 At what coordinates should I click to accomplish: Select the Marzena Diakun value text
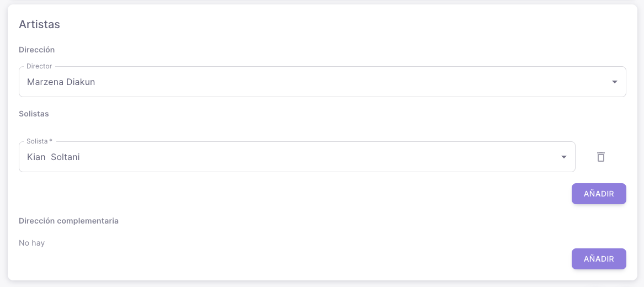[61, 82]
